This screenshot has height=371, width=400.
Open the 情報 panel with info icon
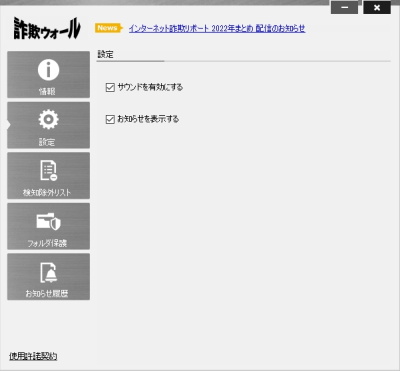(48, 75)
